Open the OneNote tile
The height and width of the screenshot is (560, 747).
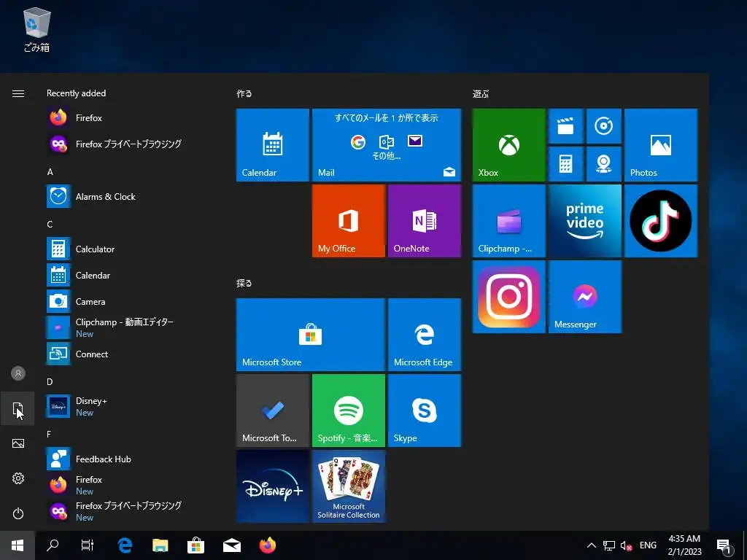click(425, 221)
